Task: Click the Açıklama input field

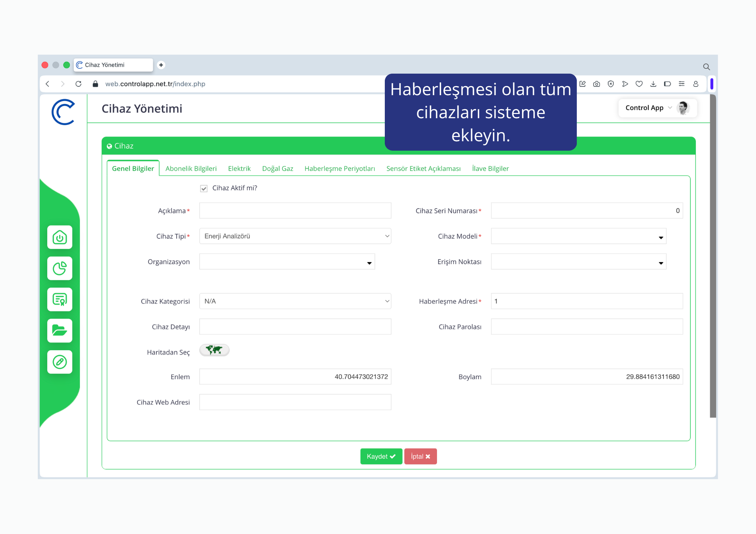Action: (295, 210)
